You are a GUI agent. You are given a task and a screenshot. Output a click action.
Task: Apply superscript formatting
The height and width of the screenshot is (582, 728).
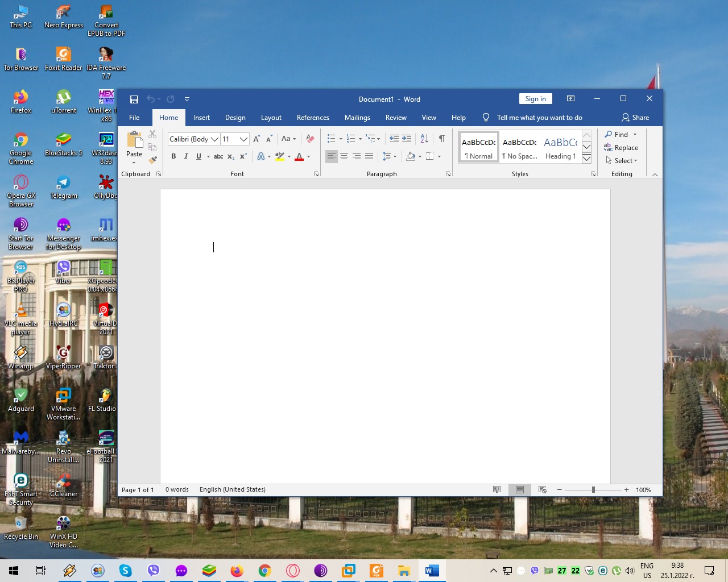pyautogui.click(x=243, y=156)
